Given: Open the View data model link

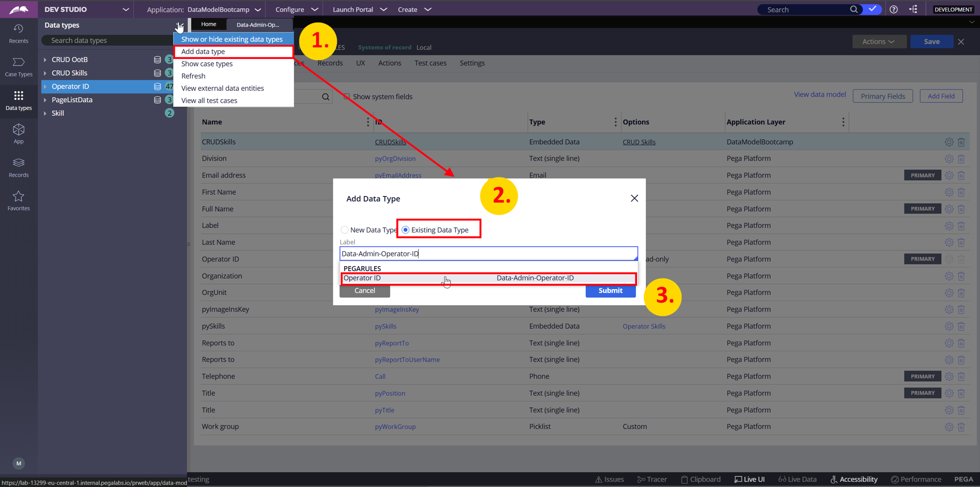Looking at the screenshot, I should (819, 95).
